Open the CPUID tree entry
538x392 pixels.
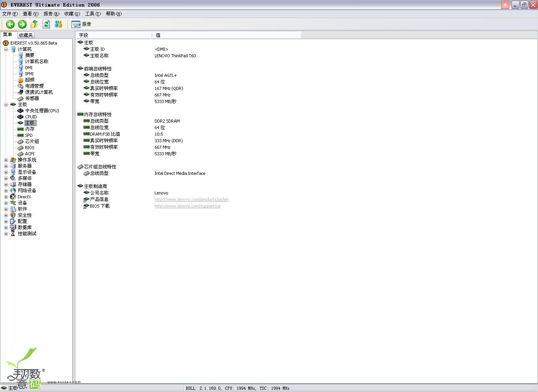point(31,117)
